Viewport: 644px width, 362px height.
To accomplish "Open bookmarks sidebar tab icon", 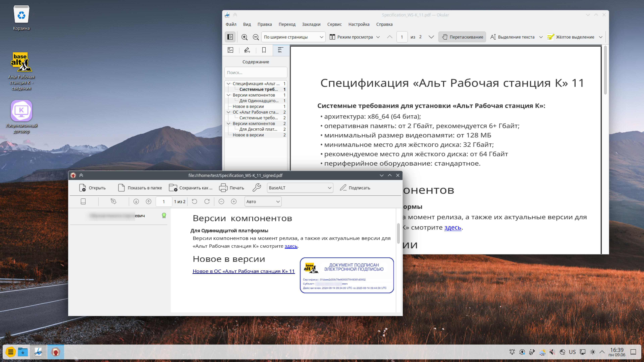I will click(x=264, y=50).
